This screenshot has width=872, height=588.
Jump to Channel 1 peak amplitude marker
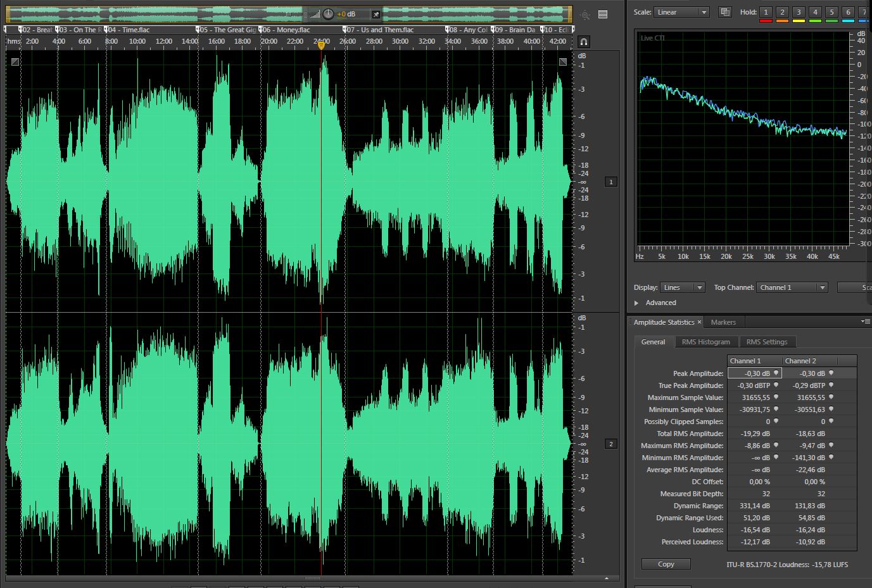[776, 373]
